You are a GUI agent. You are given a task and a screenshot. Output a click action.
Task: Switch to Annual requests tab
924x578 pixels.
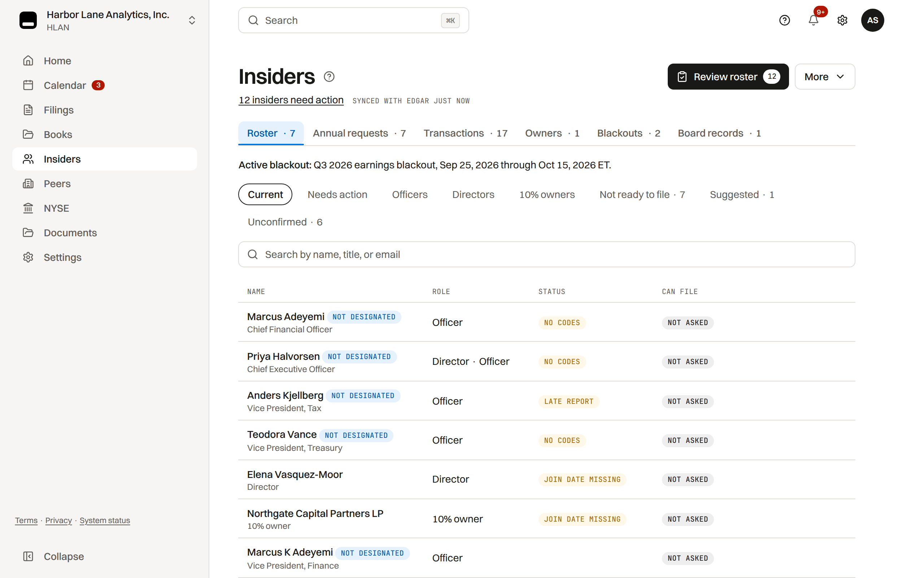point(359,133)
